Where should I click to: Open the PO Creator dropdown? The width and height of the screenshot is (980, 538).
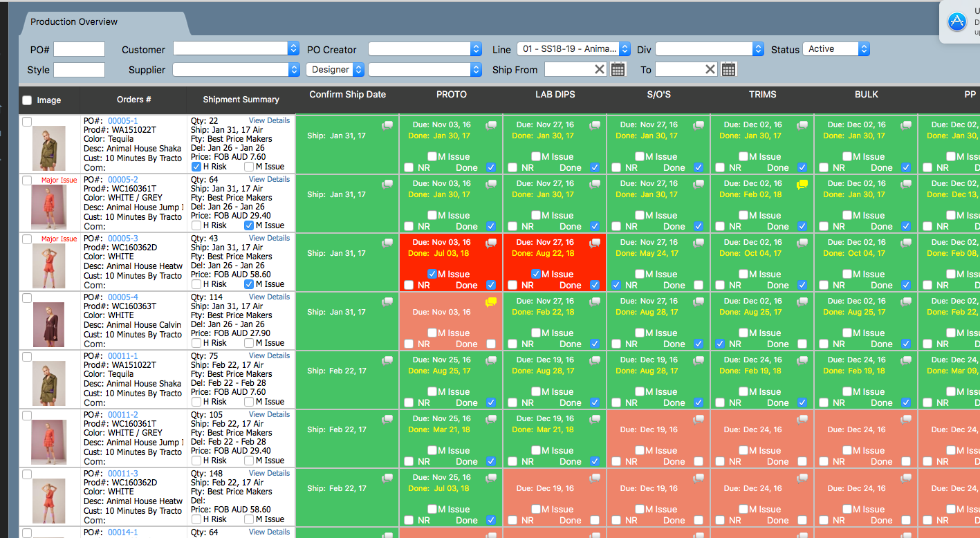click(425, 49)
